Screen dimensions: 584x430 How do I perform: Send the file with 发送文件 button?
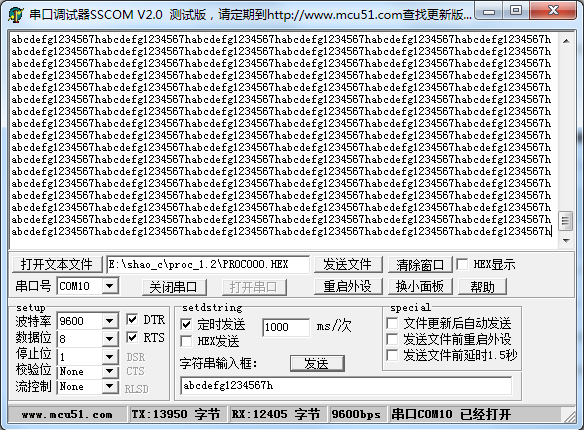tap(348, 265)
